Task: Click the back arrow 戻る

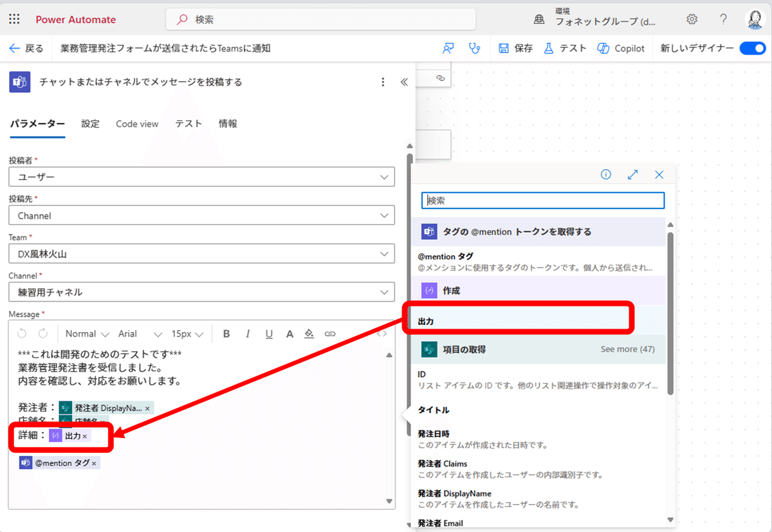Action: coord(26,48)
